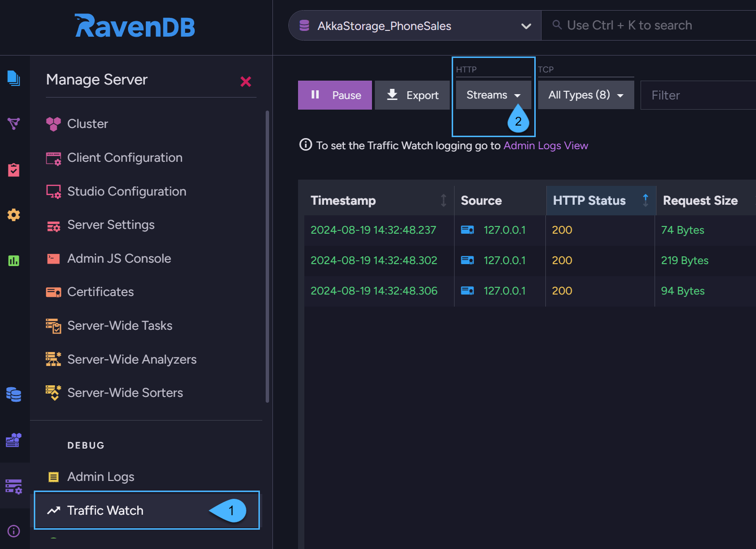Click the source icon in the 94 Bytes row
756x549 pixels.
coord(468,291)
